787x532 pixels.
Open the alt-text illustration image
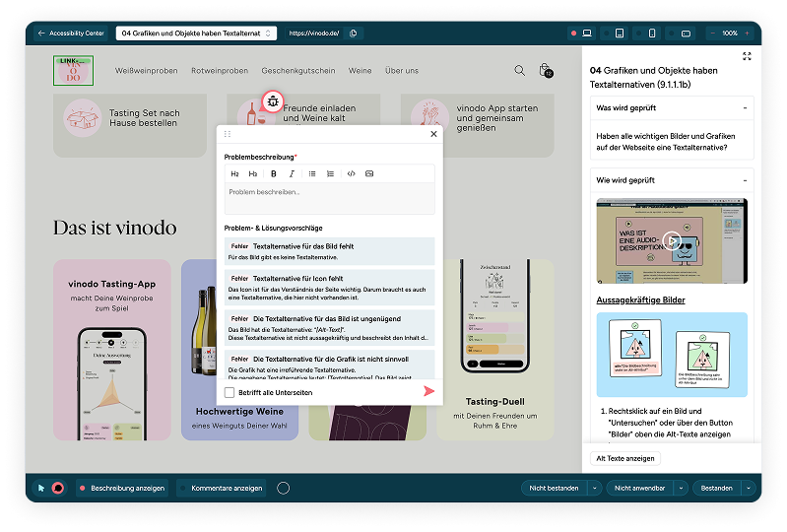coord(672,355)
